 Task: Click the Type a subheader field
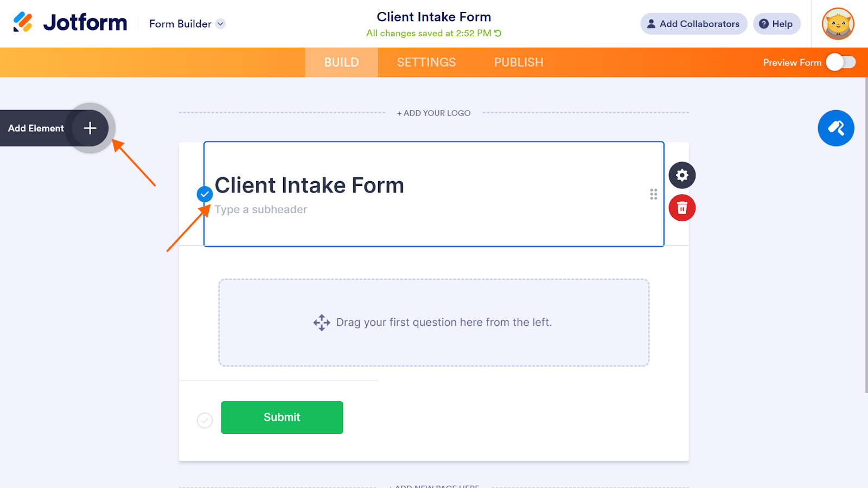pos(261,210)
